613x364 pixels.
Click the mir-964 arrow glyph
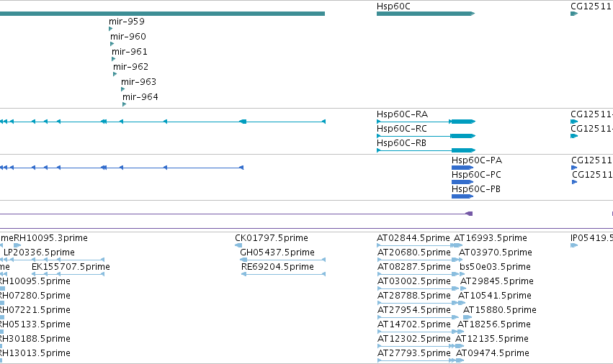pos(125,104)
